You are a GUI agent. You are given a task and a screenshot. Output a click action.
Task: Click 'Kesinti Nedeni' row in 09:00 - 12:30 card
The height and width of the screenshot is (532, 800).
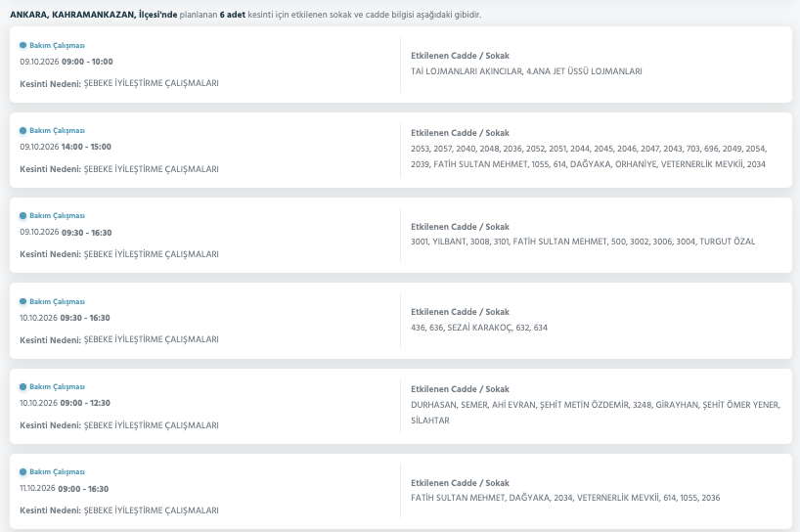click(119, 425)
